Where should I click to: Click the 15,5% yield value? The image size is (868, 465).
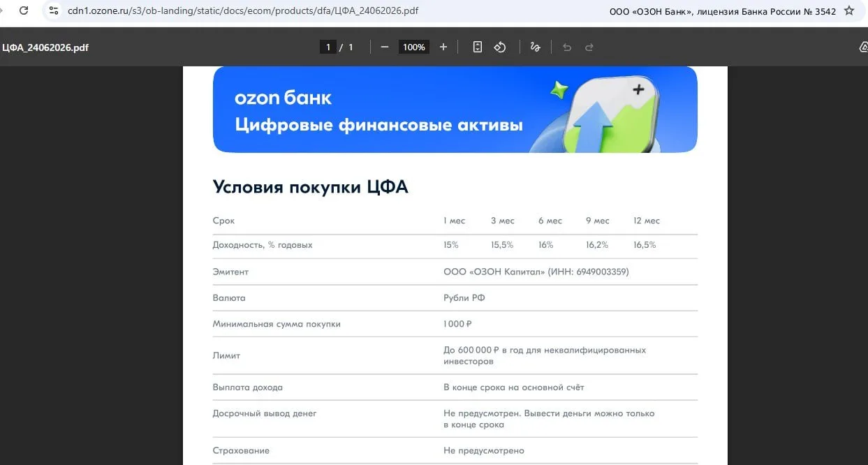502,245
